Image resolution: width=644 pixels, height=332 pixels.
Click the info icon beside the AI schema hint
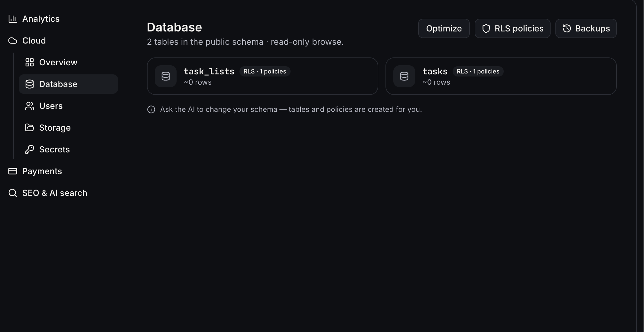151,109
